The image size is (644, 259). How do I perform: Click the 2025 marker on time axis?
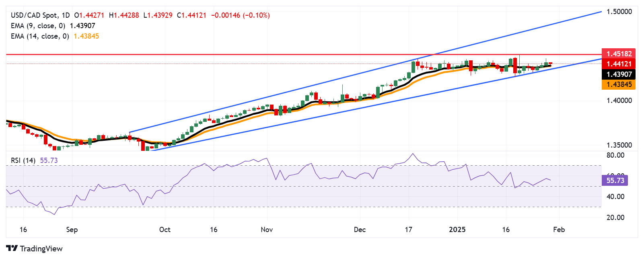pos(457,230)
